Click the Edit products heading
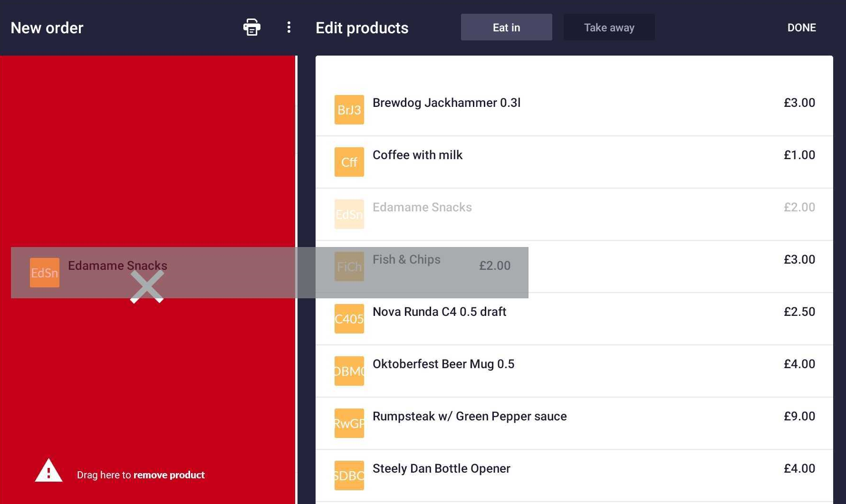This screenshot has width=846, height=504. click(x=362, y=28)
